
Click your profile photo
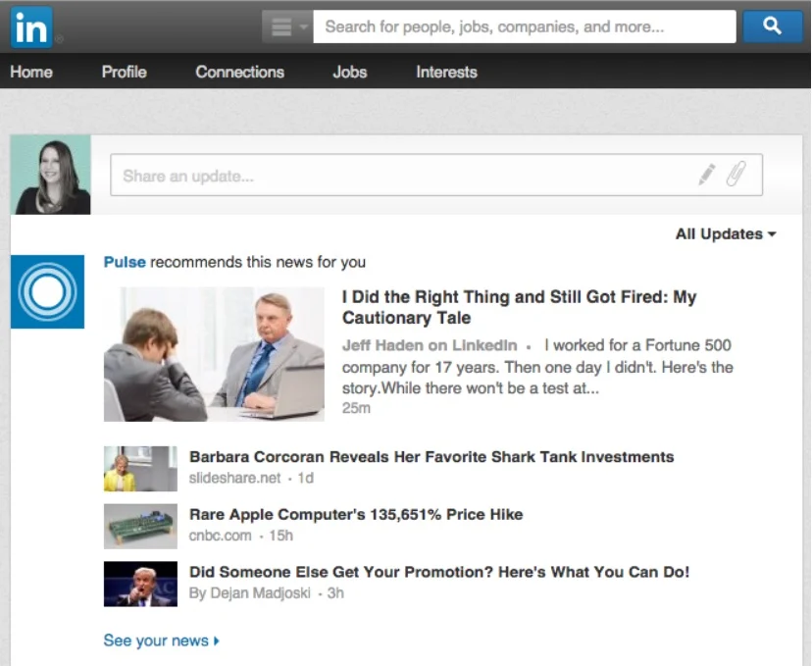pos(50,174)
